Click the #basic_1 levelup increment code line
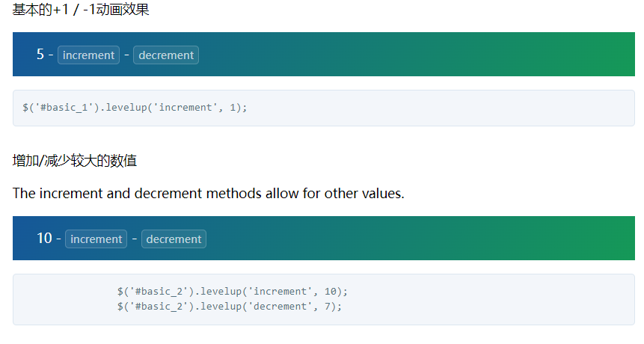The height and width of the screenshot is (344, 644). coord(135,108)
